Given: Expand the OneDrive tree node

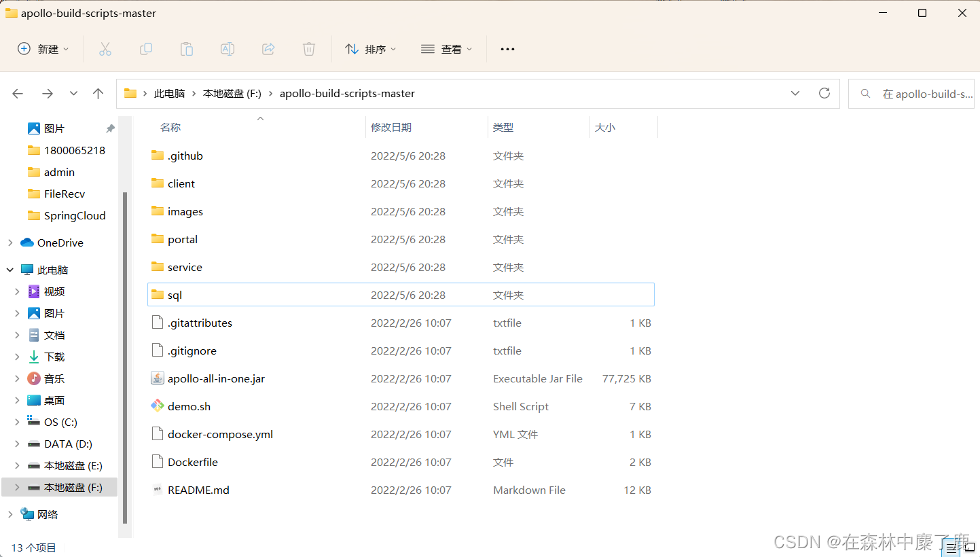Looking at the screenshot, I should pos(10,242).
